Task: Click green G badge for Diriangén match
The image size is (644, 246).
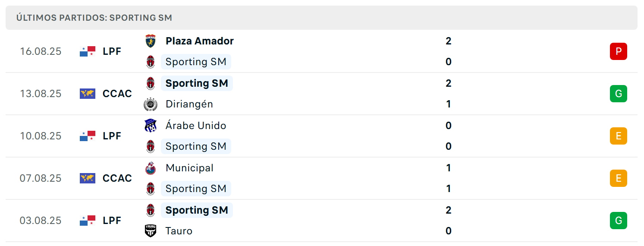Action: coord(618,94)
